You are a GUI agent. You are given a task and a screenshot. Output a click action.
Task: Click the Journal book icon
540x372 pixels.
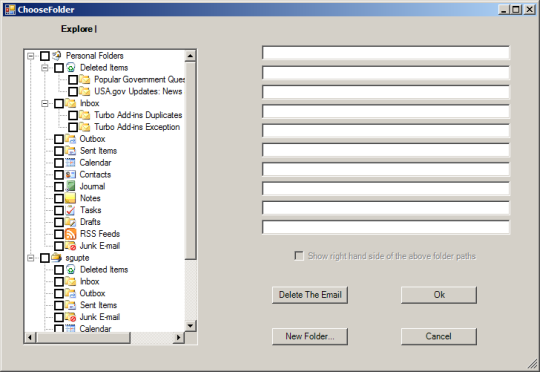tap(71, 186)
